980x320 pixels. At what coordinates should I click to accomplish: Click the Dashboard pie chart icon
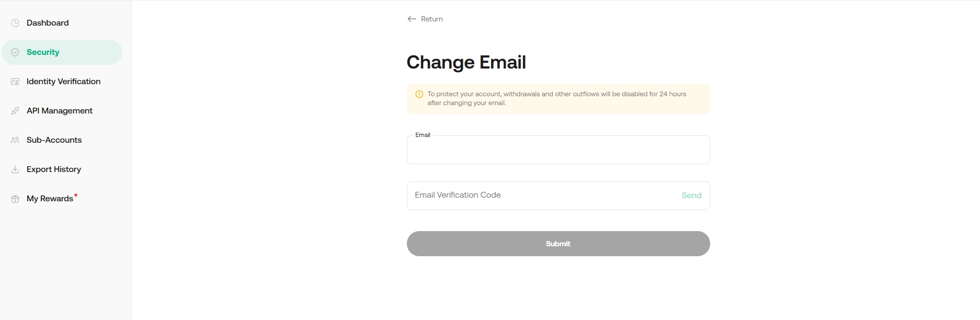pos(15,23)
